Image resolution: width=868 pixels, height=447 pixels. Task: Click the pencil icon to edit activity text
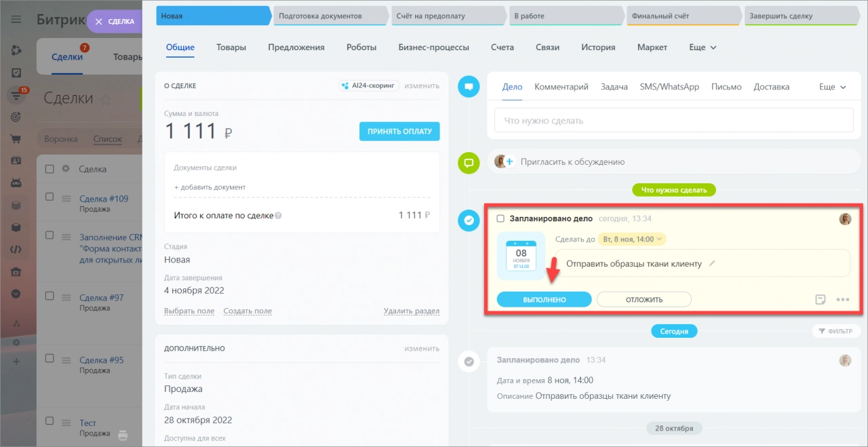[x=712, y=263]
